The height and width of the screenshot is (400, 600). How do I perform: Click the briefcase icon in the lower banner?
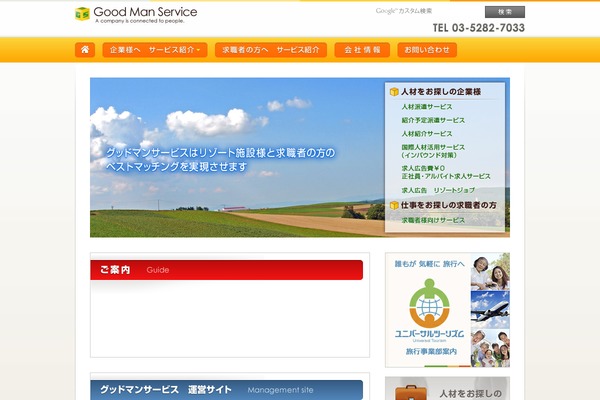click(411, 392)
